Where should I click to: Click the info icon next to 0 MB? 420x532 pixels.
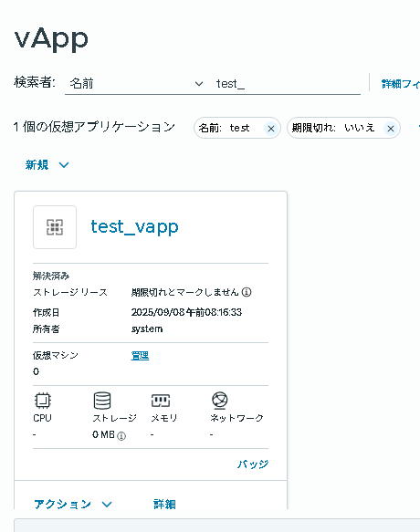coord(121,436)
